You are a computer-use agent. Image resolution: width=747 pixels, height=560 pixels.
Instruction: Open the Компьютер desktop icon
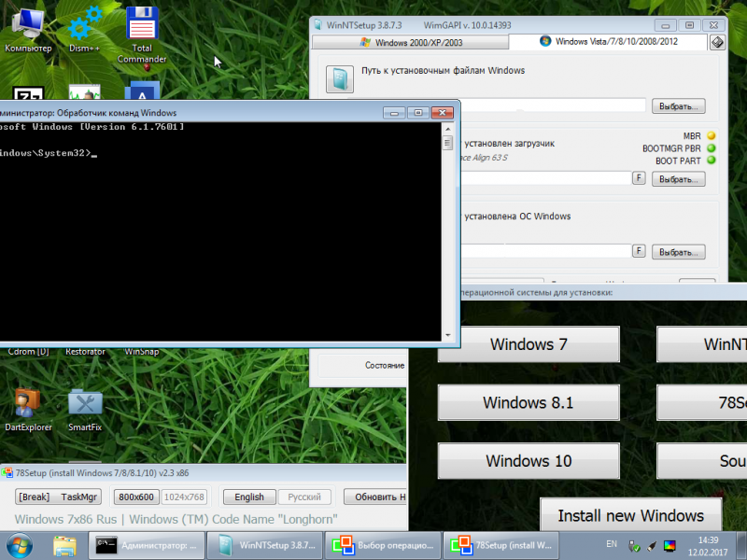click(x=28, y=30)
